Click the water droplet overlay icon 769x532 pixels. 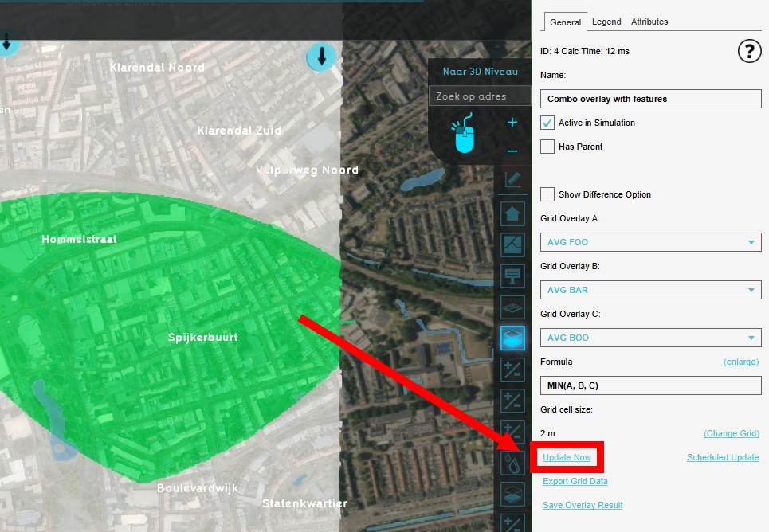coord(512,464)
